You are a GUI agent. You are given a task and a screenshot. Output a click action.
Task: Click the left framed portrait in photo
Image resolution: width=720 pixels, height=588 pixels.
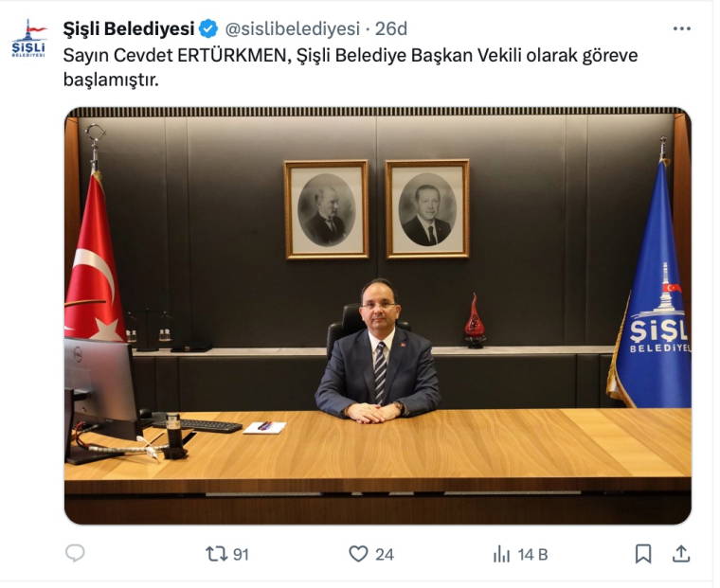point(327,209)
